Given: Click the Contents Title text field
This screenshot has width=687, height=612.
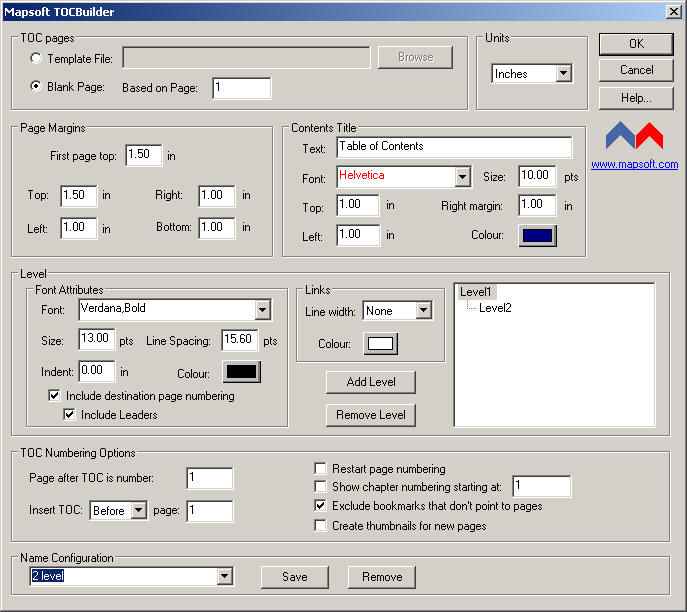Looking at the screenshot, I should point(453,147).
